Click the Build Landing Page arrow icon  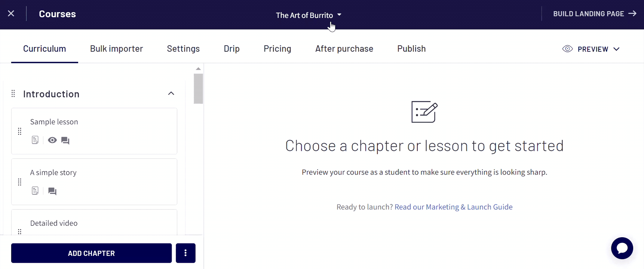(x=632, y=13)
